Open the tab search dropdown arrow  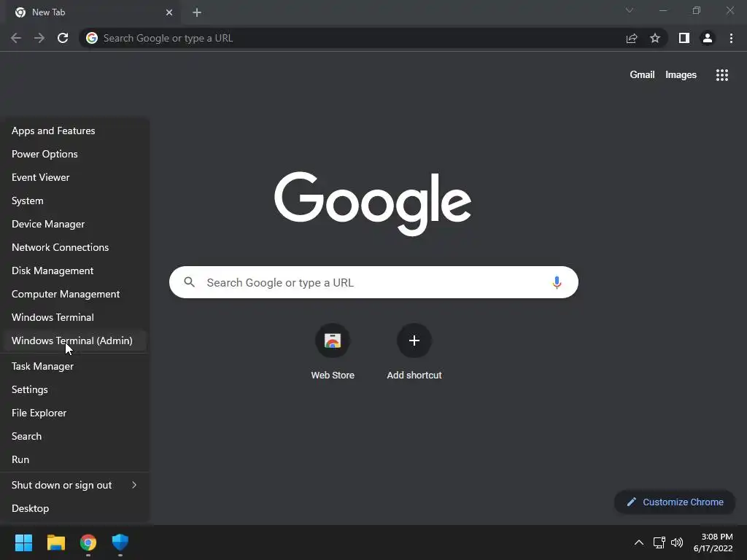point(630,10)
